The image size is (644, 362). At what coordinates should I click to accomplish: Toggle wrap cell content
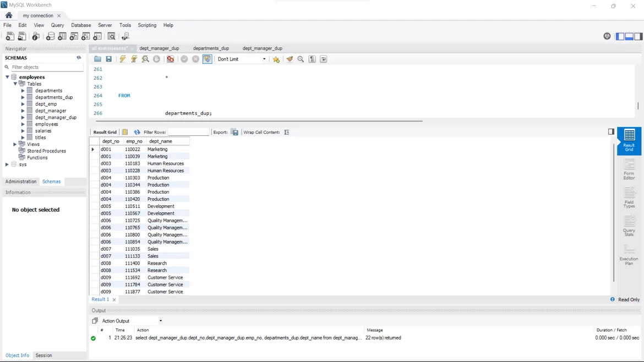287,132
